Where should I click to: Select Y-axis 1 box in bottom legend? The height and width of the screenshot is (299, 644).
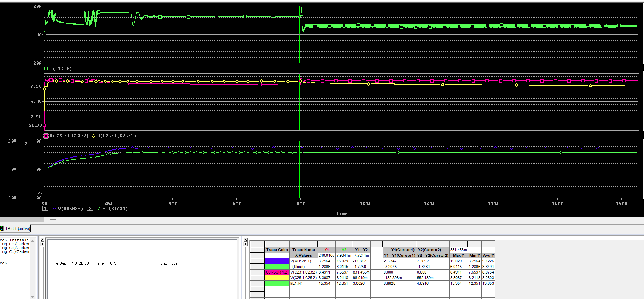click(45, 209)
